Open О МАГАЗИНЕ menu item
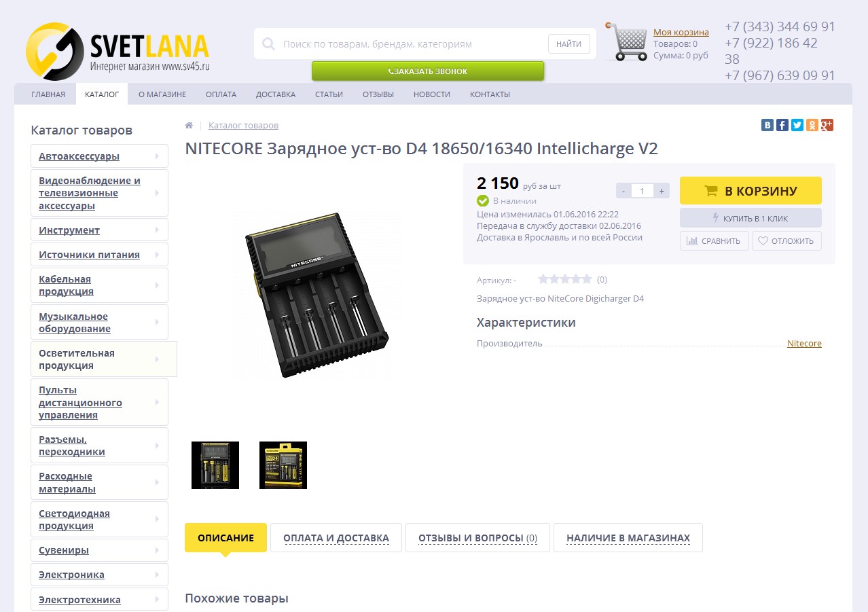Screen dimensions: 868x612 click(162, 94)
